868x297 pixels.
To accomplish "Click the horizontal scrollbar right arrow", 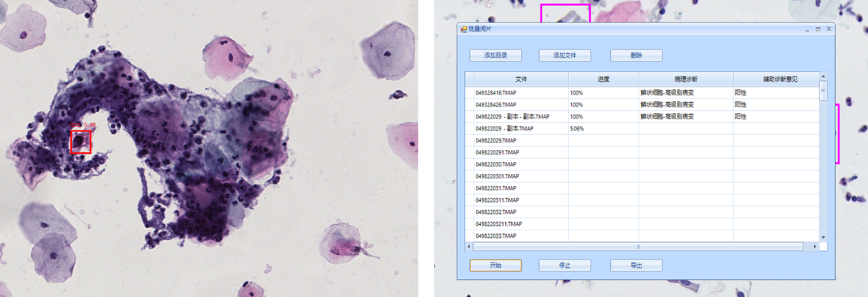I will tap(814, 246).
